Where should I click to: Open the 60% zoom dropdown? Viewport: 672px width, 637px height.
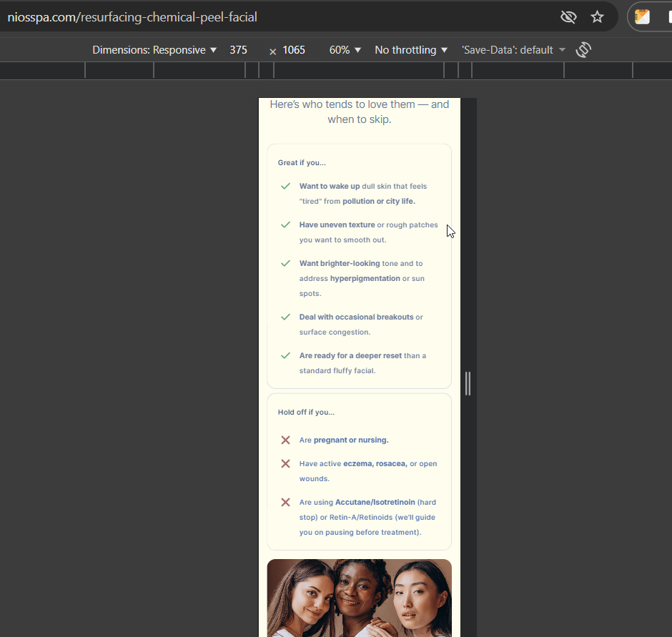(345, 50)
